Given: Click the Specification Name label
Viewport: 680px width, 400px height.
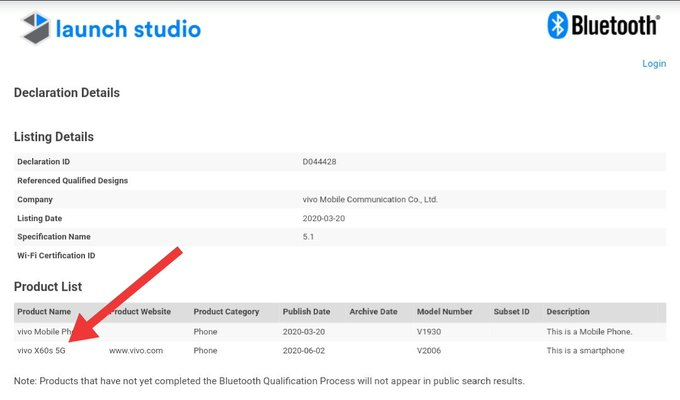Looking at the screenshot, I should (x=54, y=237).
